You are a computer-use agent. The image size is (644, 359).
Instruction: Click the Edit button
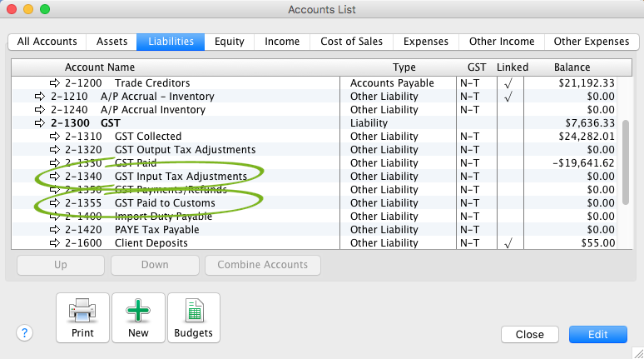[x=597, y=334]
